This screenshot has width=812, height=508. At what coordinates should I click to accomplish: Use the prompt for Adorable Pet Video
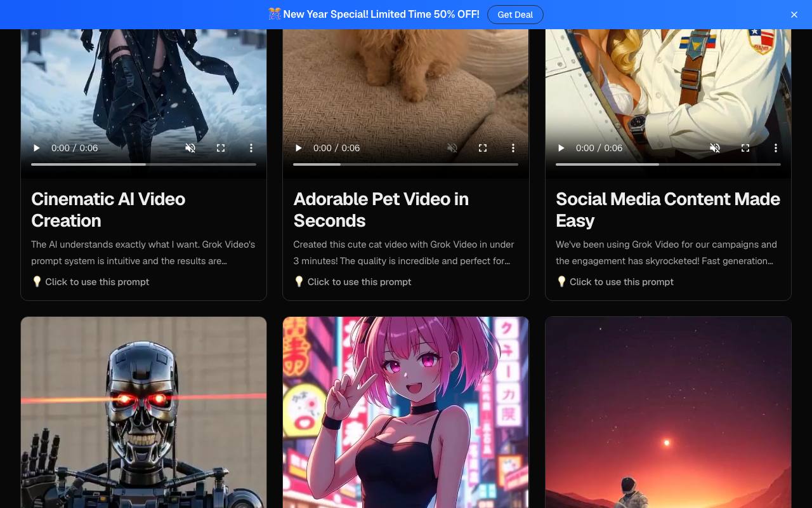(353, 282)
